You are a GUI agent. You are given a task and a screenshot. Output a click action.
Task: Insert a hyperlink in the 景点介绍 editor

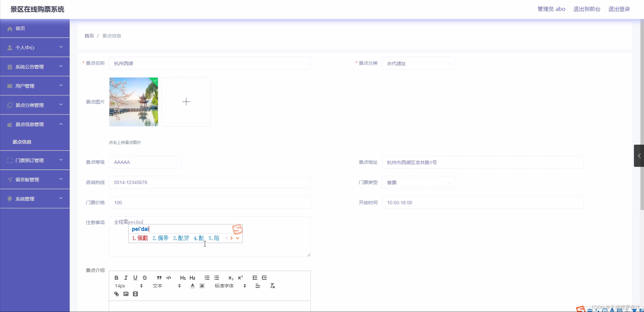pyautogui.click(x=116, y=294)
